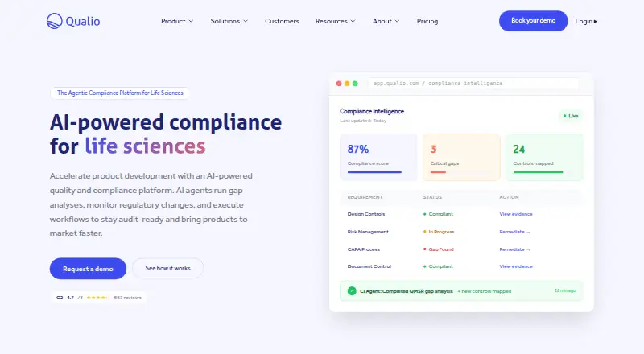Select the 24 Controls mapped card
Image resolution: width=644 pixels, height=354 pixels.
545,157
